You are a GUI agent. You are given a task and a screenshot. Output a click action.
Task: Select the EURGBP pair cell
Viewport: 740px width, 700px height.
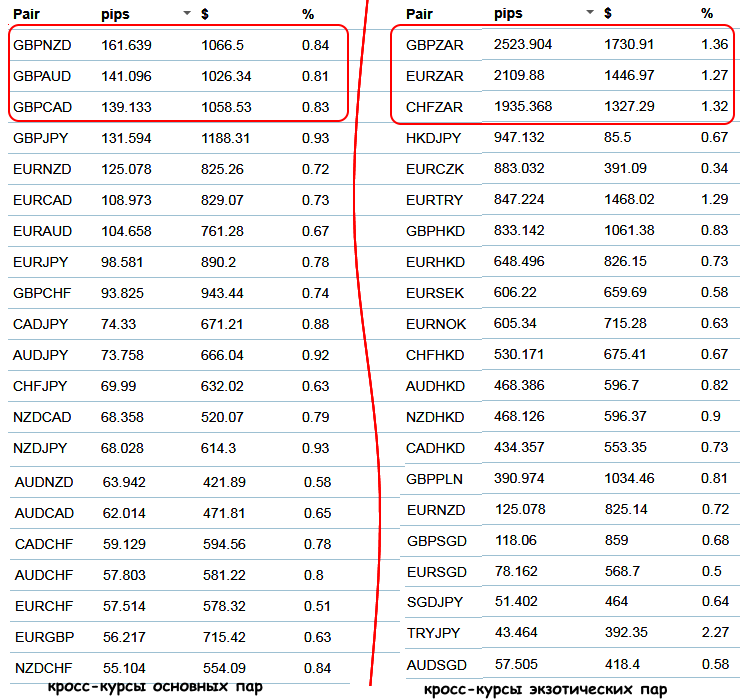[44, 638]
